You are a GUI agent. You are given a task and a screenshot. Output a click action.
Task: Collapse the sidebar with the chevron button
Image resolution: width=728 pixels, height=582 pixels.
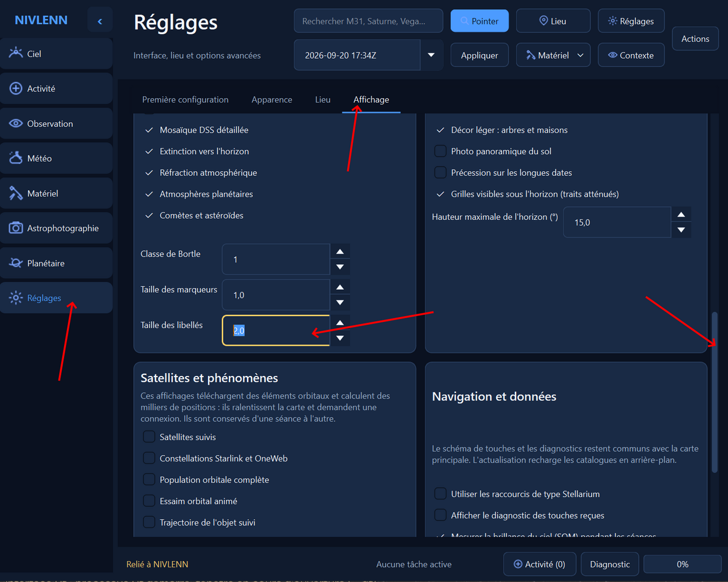(100, 21)
